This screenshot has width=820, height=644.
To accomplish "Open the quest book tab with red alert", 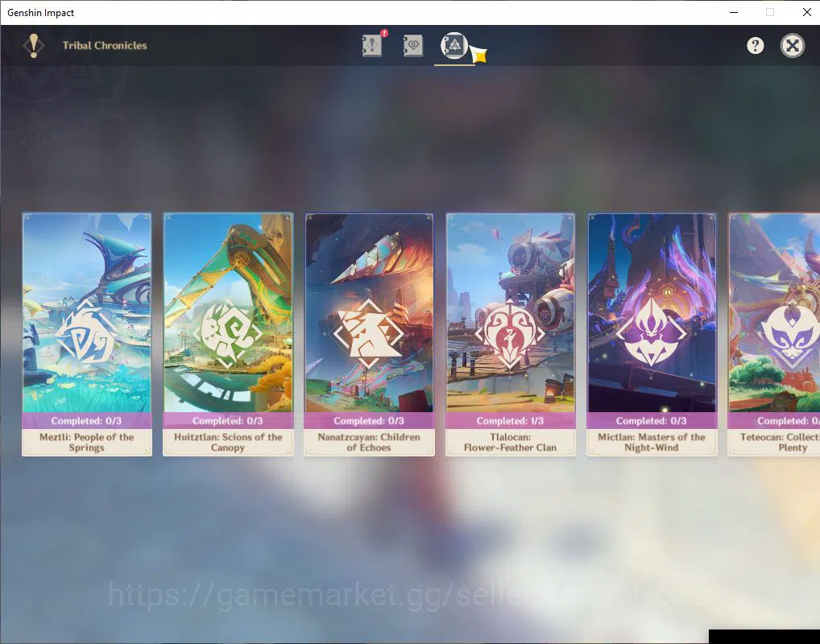I will click(372, 44).
